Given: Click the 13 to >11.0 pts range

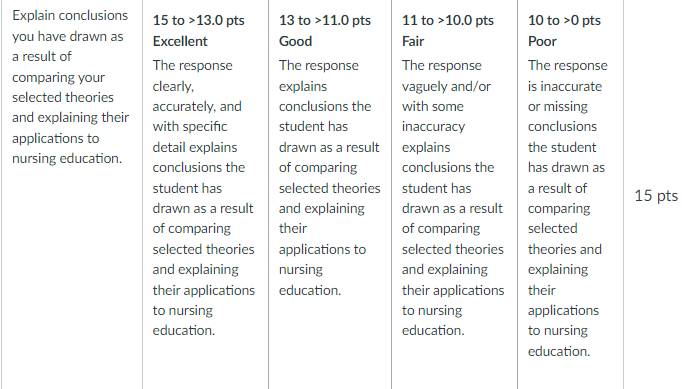Looking at the screenshot, I should (324, 20).
